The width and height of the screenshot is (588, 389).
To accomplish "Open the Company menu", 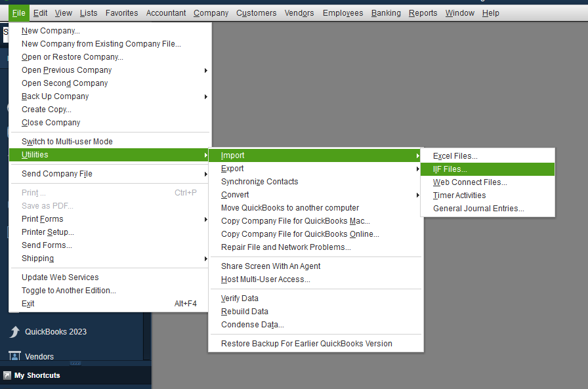I will pos(211,13).
